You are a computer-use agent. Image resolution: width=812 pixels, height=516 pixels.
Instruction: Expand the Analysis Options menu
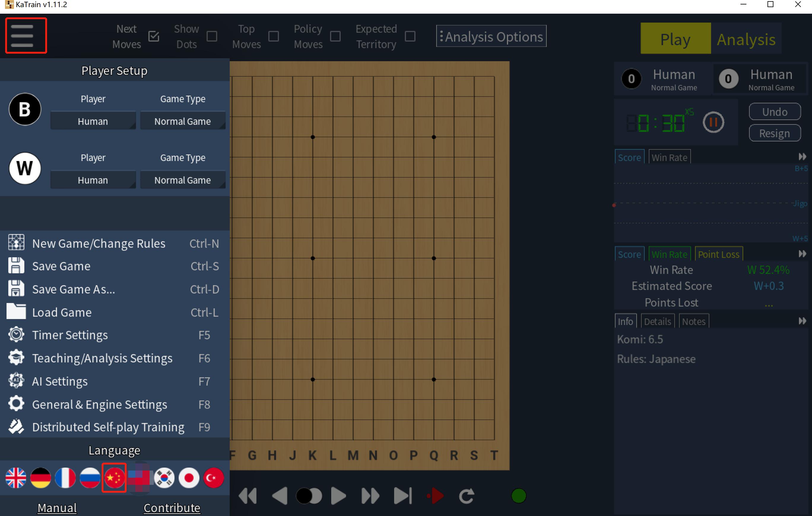pos(491,36)
